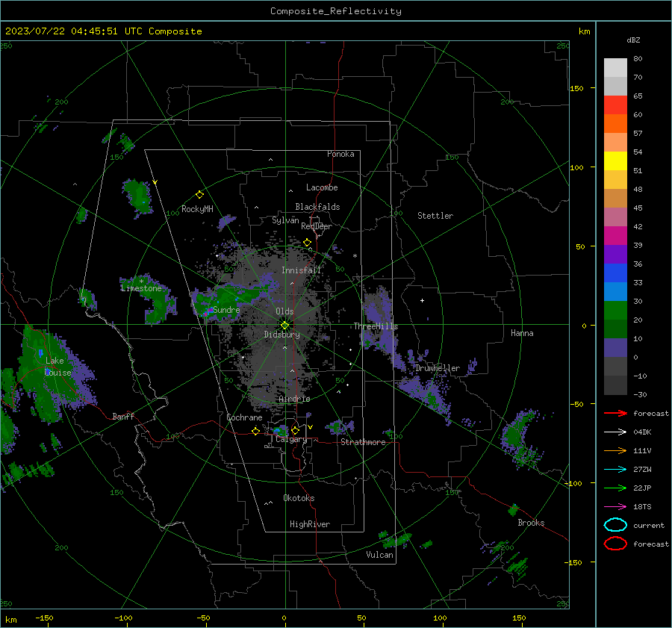Select the cyan 27ZW arrow icon
Viewport: 672px width, 628px height.
click(x=615, y=470)
